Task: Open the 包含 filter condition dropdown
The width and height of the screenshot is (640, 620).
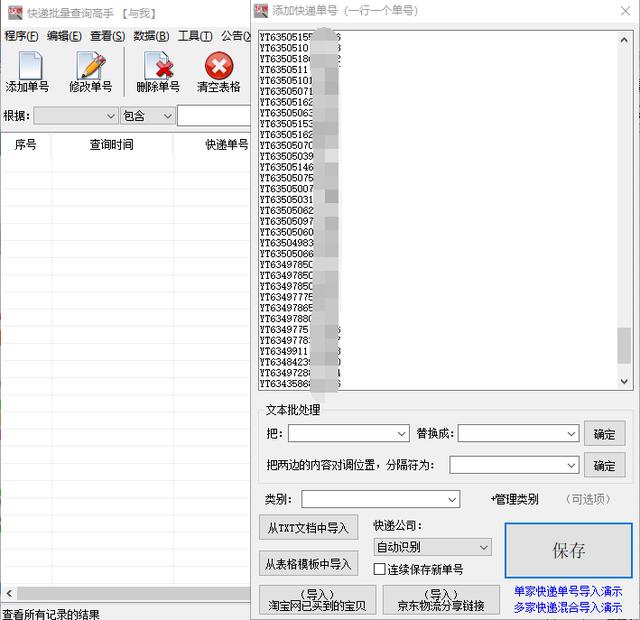Action: pos(165,116)
